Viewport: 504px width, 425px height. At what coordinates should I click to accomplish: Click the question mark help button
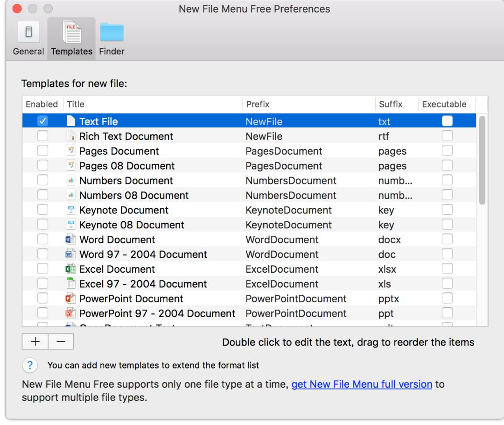(x=30, y=365)
